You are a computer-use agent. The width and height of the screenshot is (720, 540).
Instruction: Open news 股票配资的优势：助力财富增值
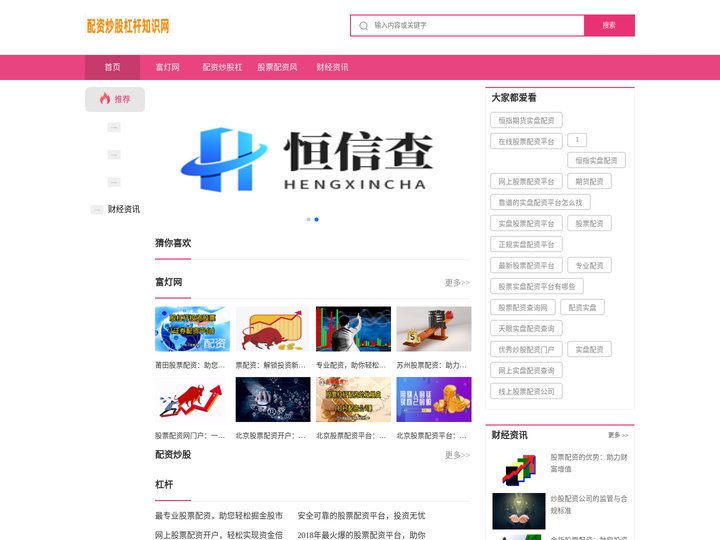589,463
